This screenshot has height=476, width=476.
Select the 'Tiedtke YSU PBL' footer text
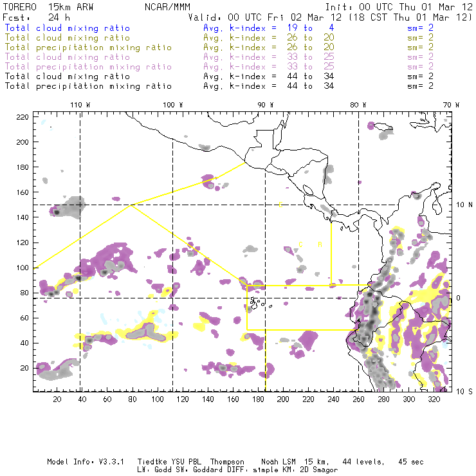click(x=169, y=462)
